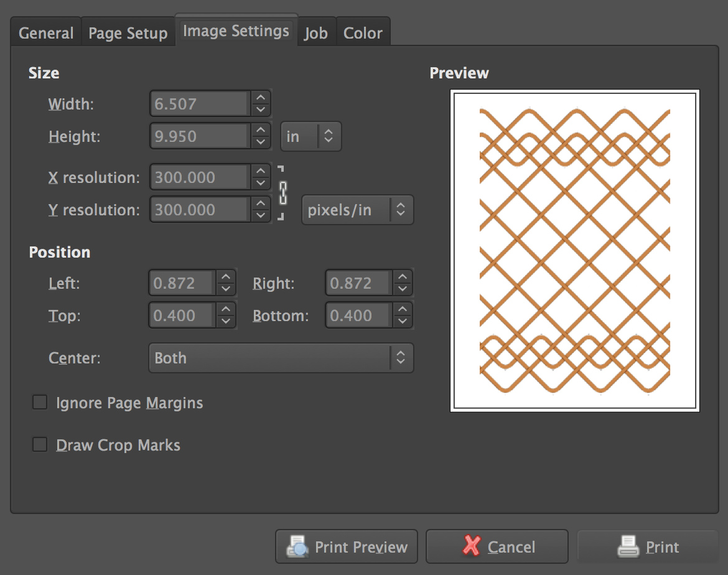Click the printer icon on Print
The width and height of the screenshot is (728, 575).
click(x=628, y=547)
